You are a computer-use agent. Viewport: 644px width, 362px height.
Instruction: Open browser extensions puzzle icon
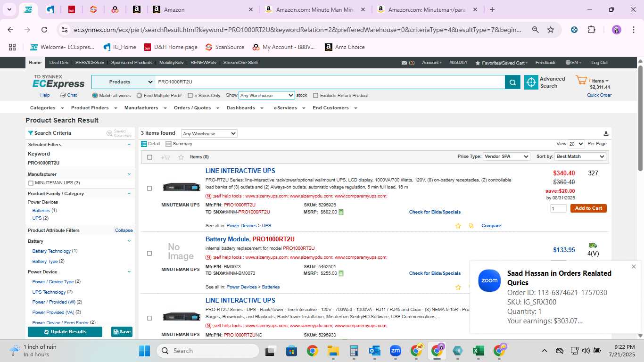click(x=591, y=30)
